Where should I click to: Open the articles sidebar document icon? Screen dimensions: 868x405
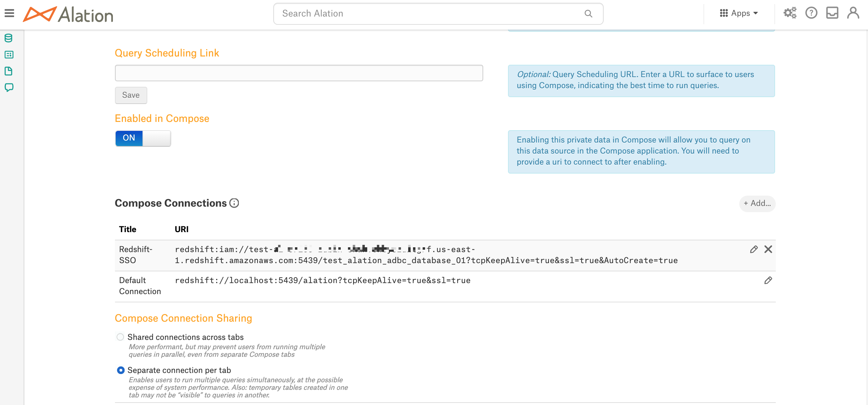coord(9,71)
